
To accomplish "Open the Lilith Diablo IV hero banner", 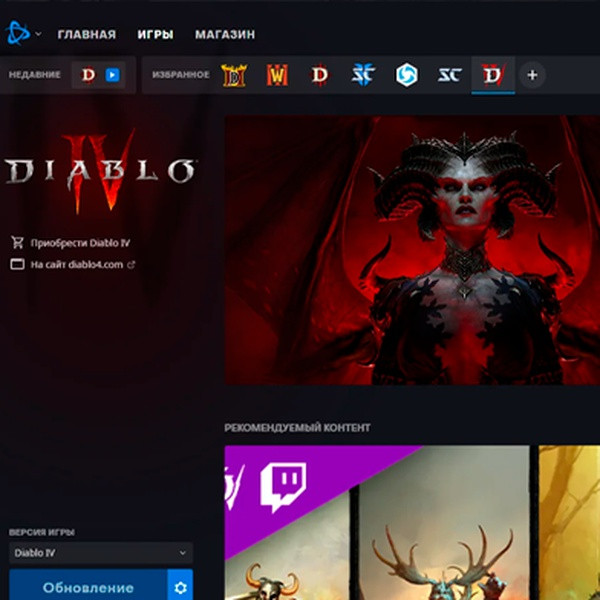I will click(412, 250).
